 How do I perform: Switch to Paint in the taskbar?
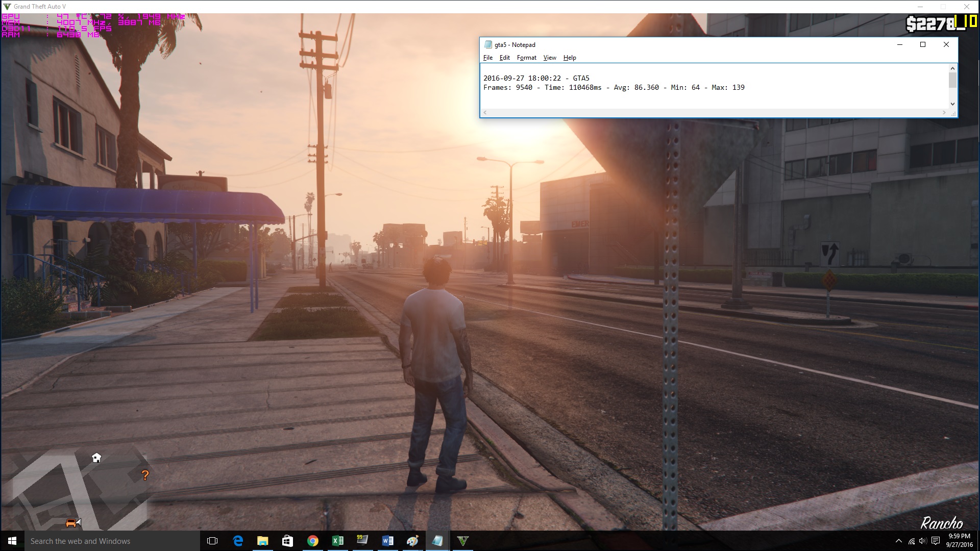pos(412,541)
